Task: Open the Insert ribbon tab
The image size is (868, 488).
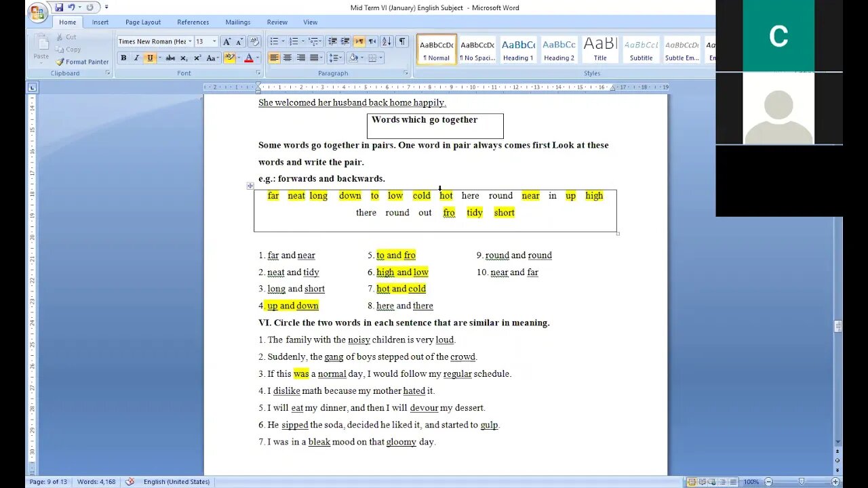Action: (x=100, y=22)
